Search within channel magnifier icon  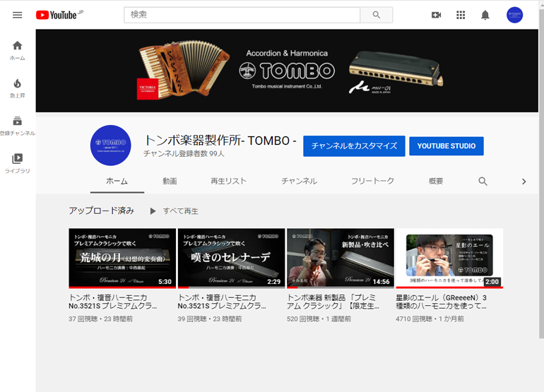[483, 181]
